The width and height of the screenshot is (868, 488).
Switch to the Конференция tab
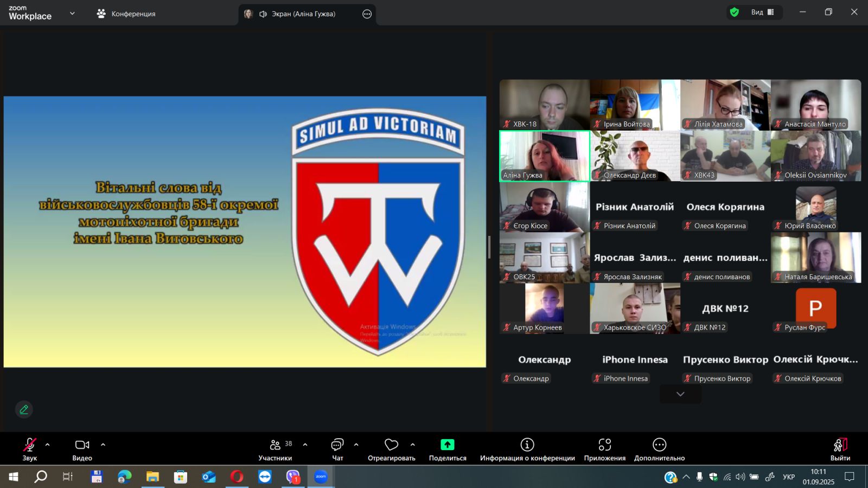click(126, 14)
